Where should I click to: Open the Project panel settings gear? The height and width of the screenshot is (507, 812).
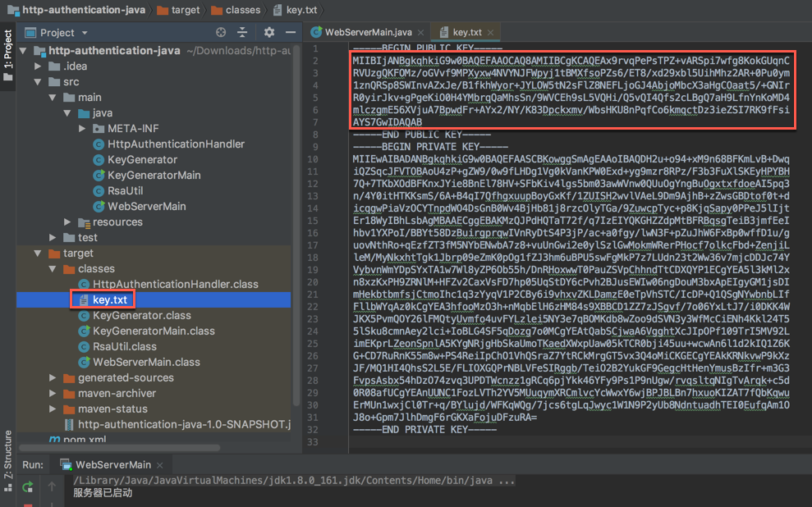pyautogui.click(x=269, y=33)
